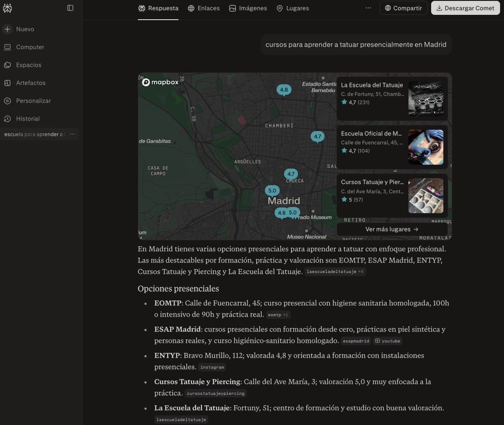Open Cursos Tatuaje y Piercing thumbnail image
This screenshot has height=425, width=504.
pos(426,196)
